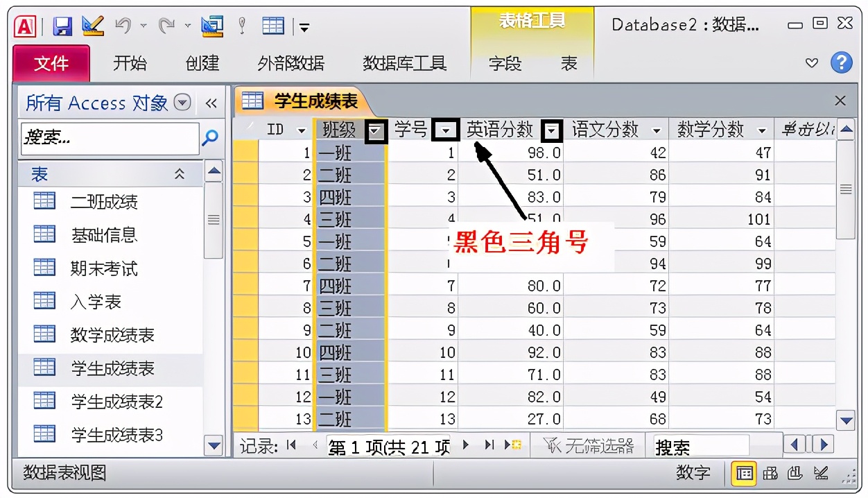Screen dimensions: 868x498
Task: Go to the previous record
Action: (x=315, y=445)
